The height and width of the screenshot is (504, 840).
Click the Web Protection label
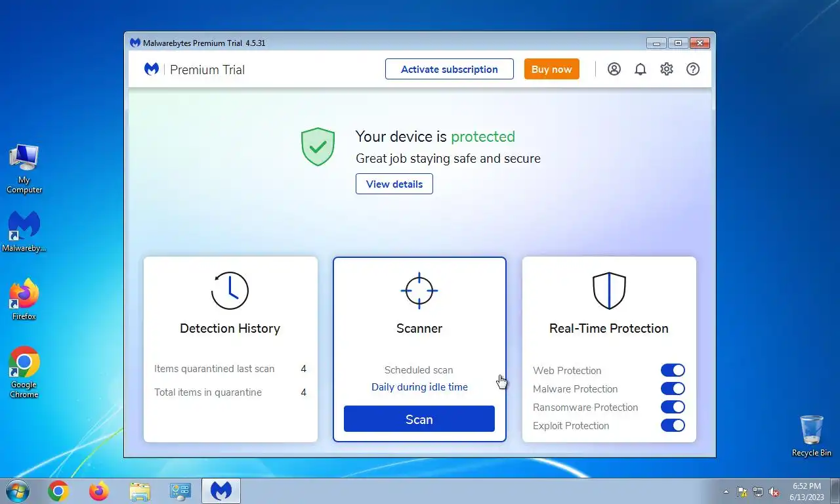coord(567,370)
